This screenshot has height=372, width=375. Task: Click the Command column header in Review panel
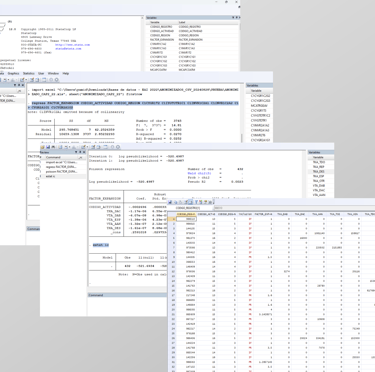[61, 157]
